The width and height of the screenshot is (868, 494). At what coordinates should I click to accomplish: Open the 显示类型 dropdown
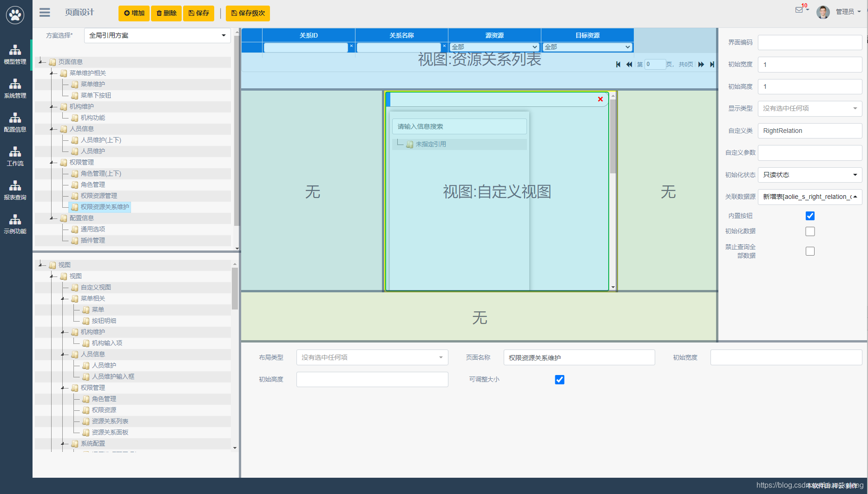tap(810, 108)
